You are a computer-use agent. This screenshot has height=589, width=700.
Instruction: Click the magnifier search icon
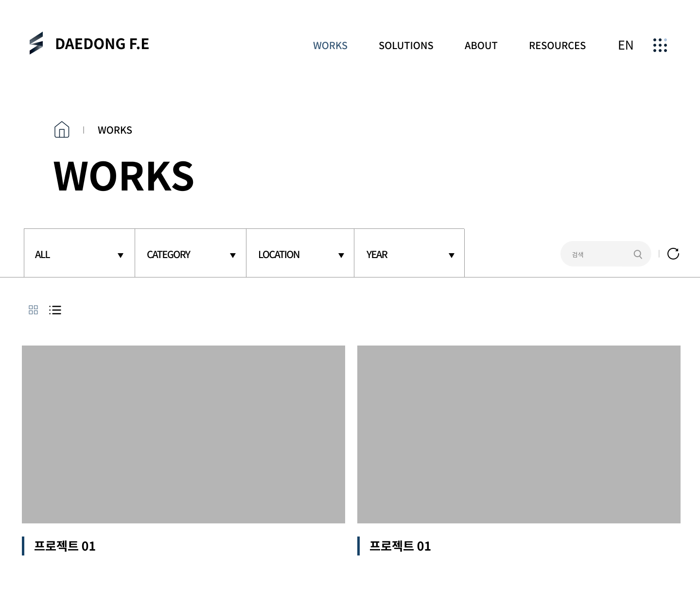coord(638,254)
